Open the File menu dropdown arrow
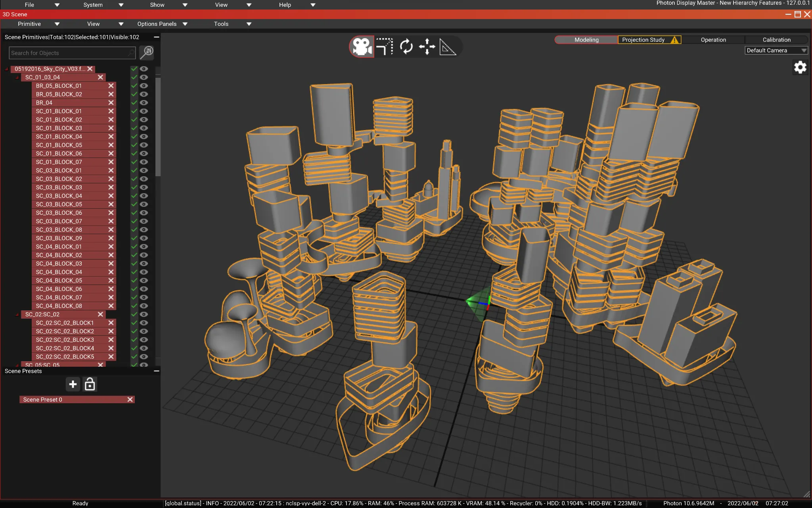 pyautogui.click(x=57, y=5)
